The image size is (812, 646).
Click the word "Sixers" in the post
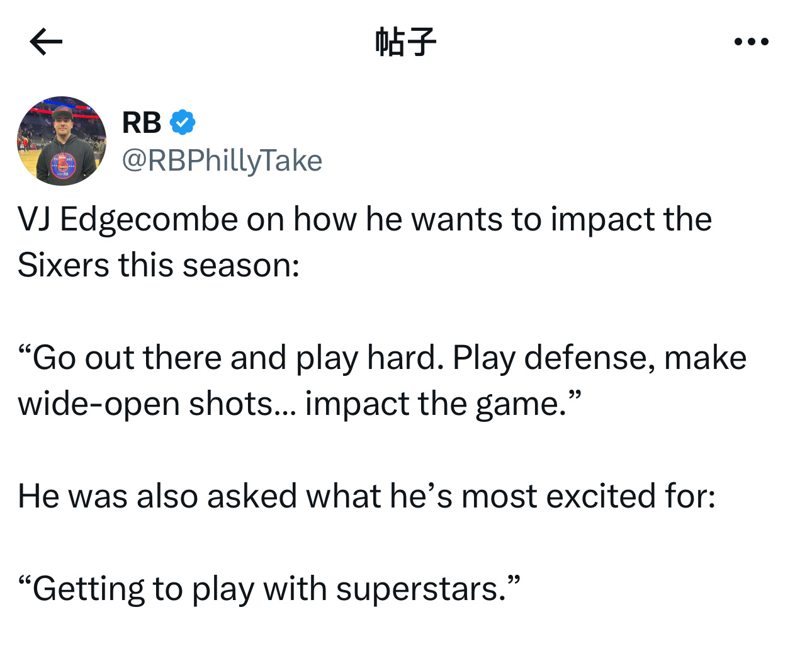coord(64,264)
